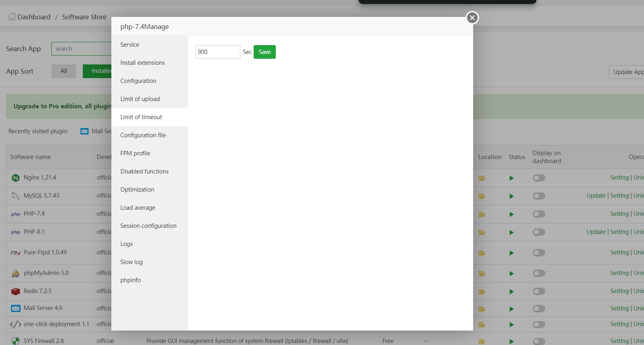Open the MySQL location folder
Image resolution: width=644 pixels, height=345 pixels.
[482, 196]
